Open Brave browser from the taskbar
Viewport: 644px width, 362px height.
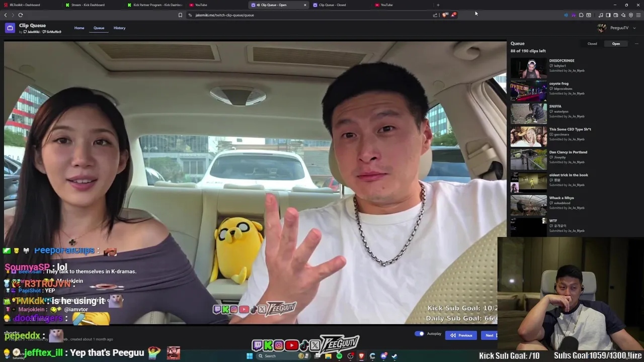pyautogui.click(x=361, y=356)
